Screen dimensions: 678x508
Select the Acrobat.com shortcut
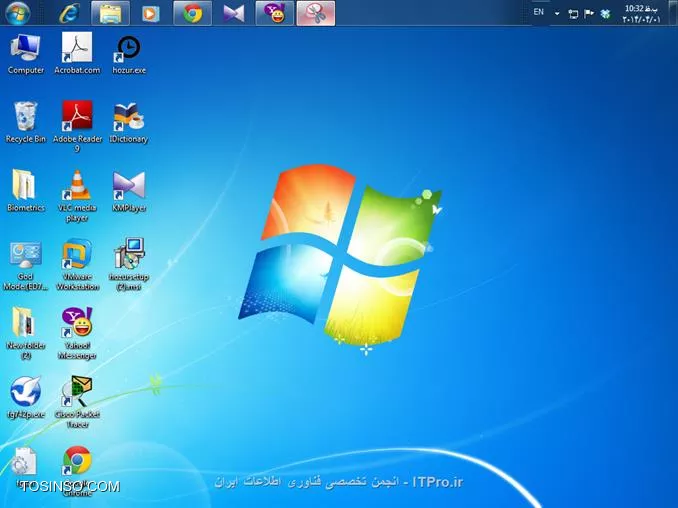coord(77,54)
